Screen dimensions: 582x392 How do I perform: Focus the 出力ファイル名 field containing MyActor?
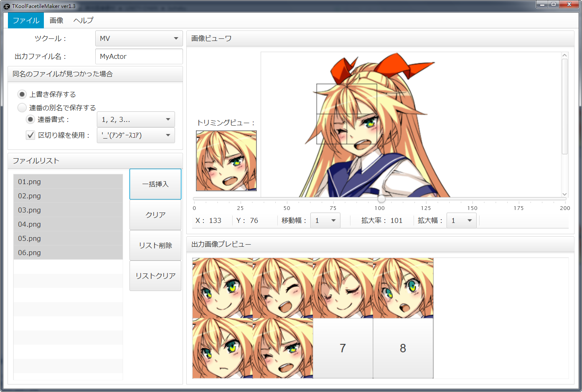[x=139, y=56]
